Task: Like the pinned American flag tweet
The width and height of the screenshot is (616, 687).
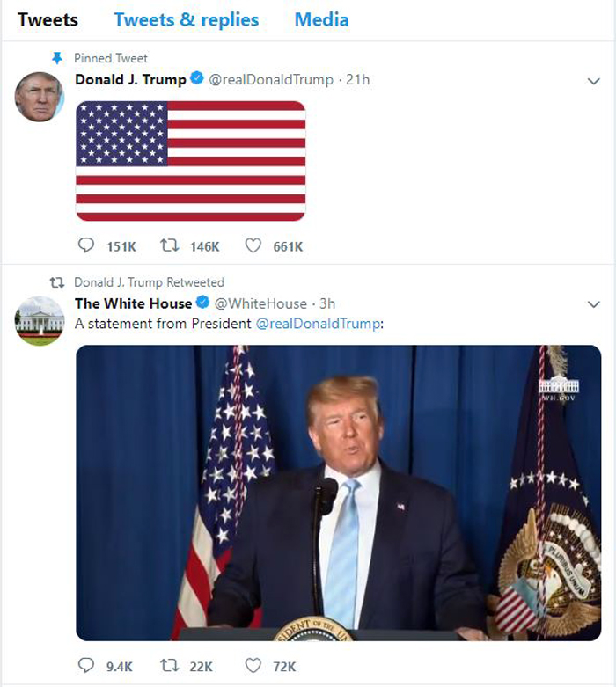Action: coord(253,245)
